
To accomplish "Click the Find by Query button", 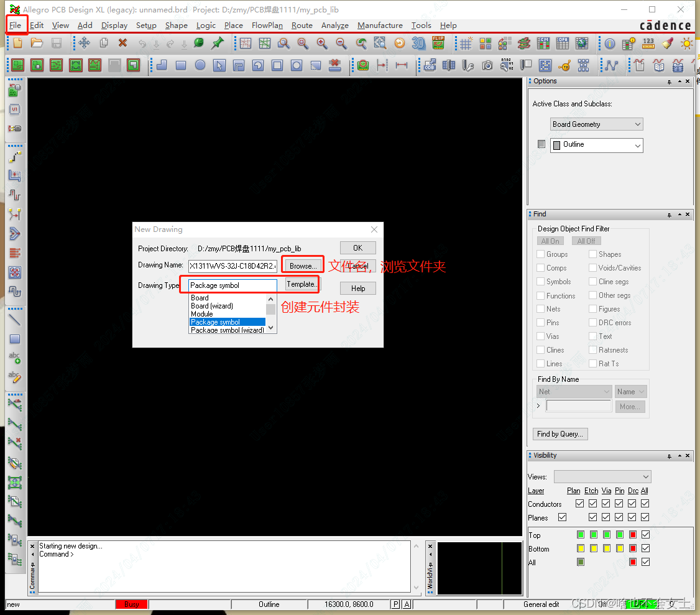I will 560,434.
